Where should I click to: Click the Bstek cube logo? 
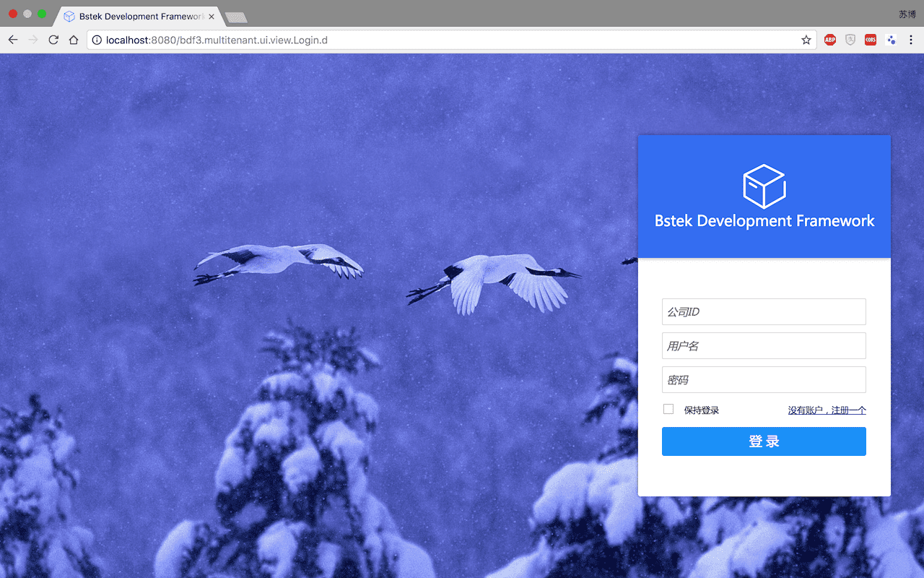click(764, 186)
